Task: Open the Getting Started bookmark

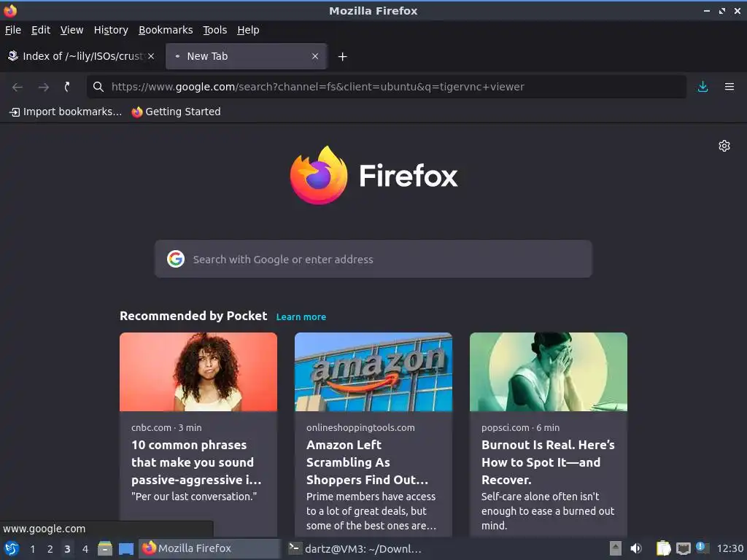Action: tap(176, 112)
